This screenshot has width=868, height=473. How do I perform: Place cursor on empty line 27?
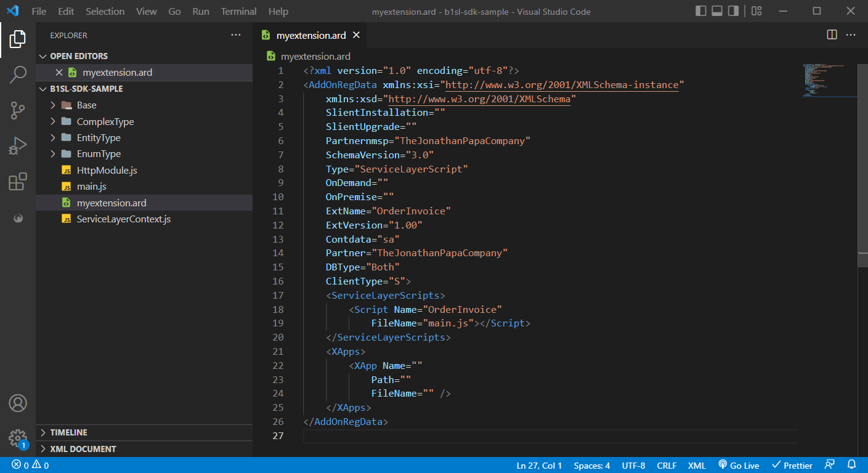click(550, 435)
